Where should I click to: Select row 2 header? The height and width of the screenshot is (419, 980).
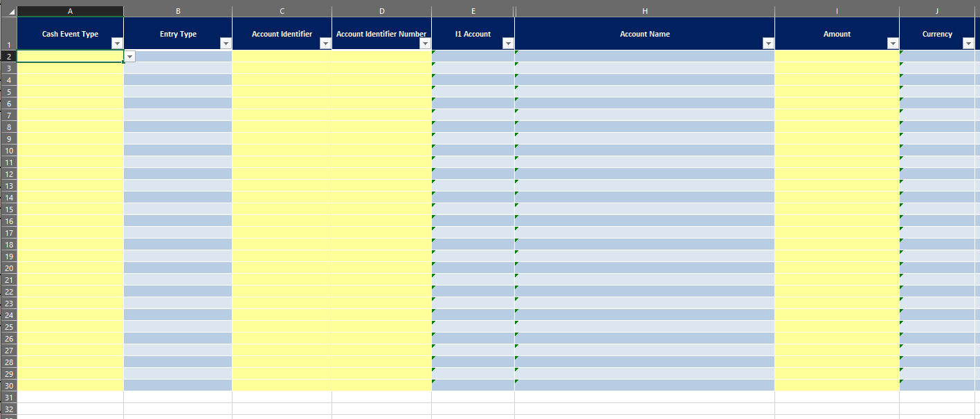8,57
